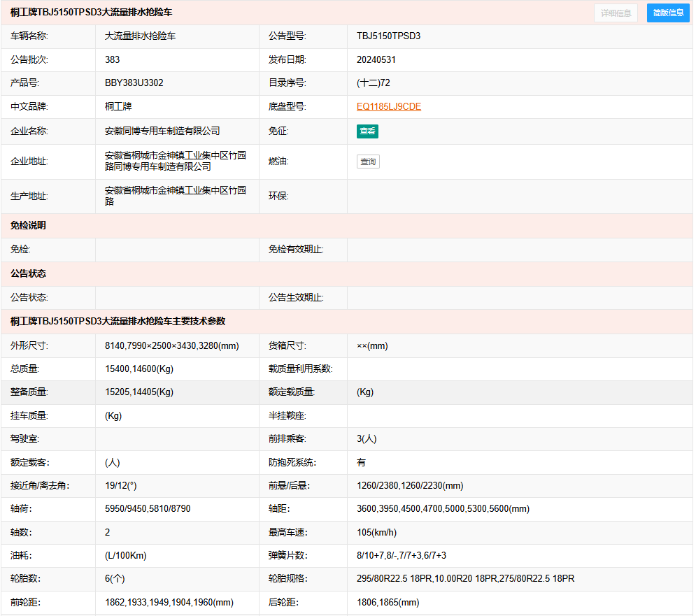This screenshot has width=696, height=616.
Task: Open chassis model link EQ1185LJ9CDE
Action: (388, 107)
